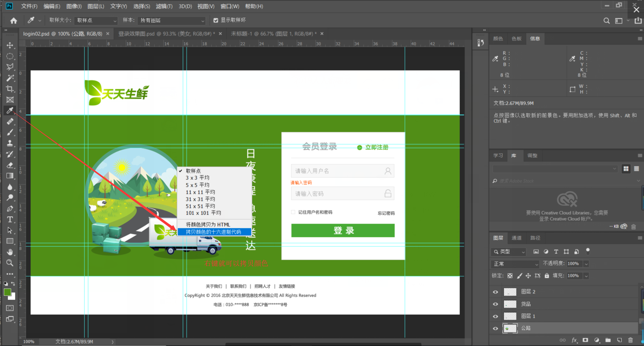The height and width of the screenshot is (346, 644).
Task: Toggle lock all padlock icon
Action: point(547,276)
